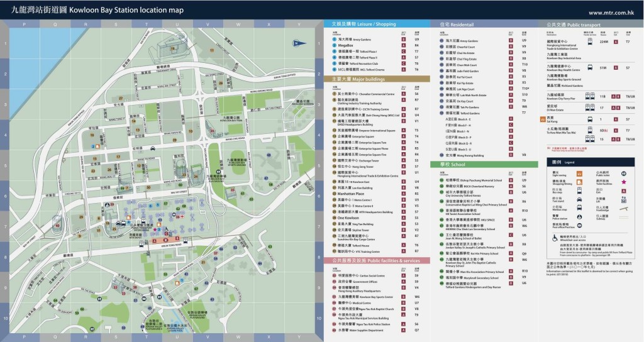Viewport: 644px width, 342px height.
Task: Click the number 1 marker beside Amoy Gardens shopping
Action: (335, 40)
